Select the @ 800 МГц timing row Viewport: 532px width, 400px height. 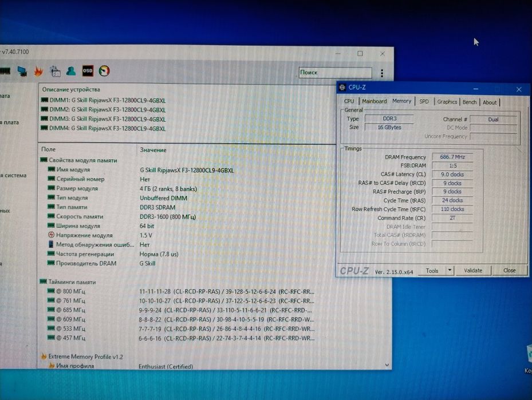click(x=180, y=291)
